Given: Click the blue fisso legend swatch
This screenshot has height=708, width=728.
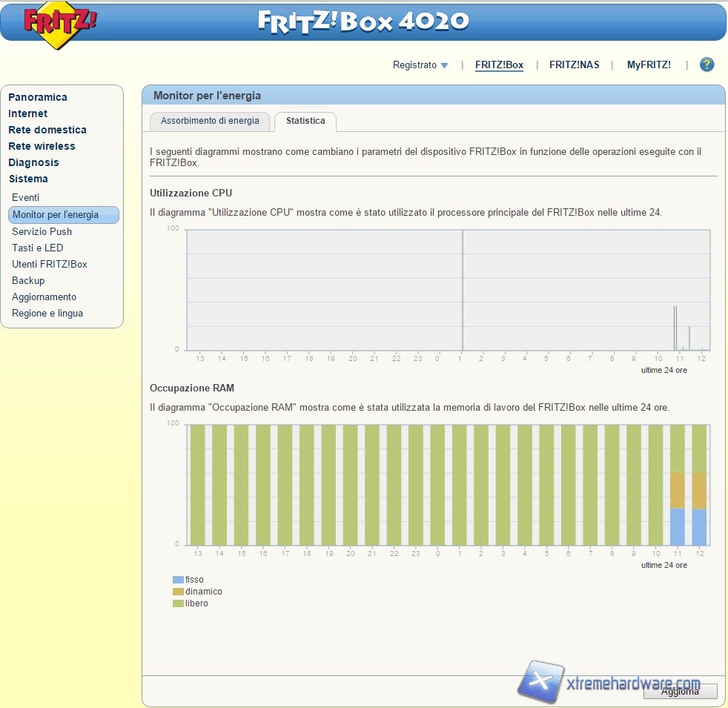Looking at the screenshot, I should pyautogui.click(x=178, y=580).
